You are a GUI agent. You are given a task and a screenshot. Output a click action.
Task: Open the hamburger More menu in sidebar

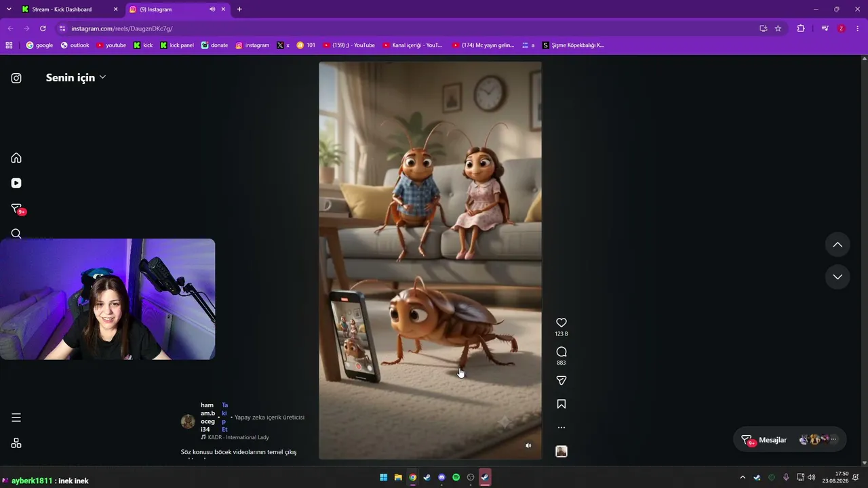[x=16, y=418]
